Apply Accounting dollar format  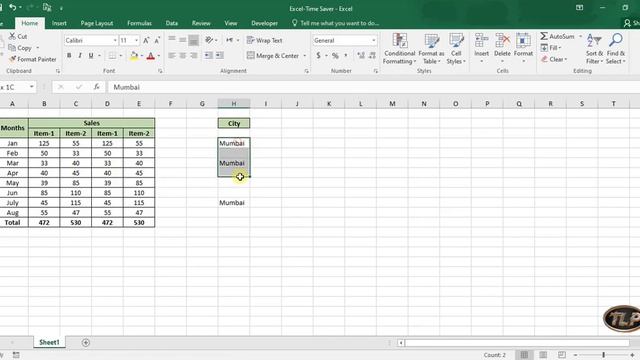(x=318, y=56)
